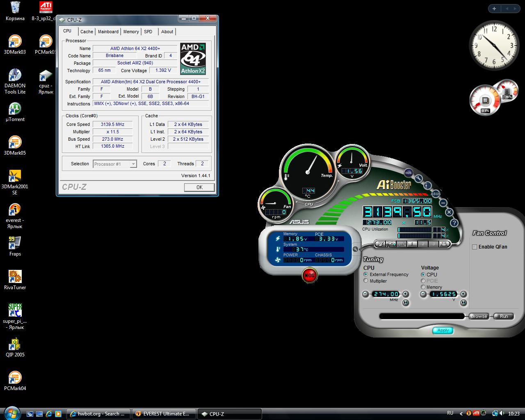This screenshot has width=525, height=420.
Task: Open the super_pi shortcut on desktop
Action: tap(15, 317)
